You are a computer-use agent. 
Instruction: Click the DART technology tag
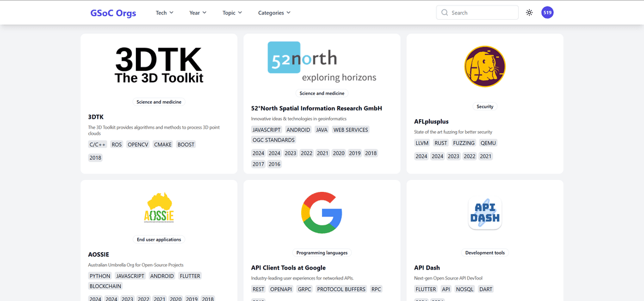(486, 289)
